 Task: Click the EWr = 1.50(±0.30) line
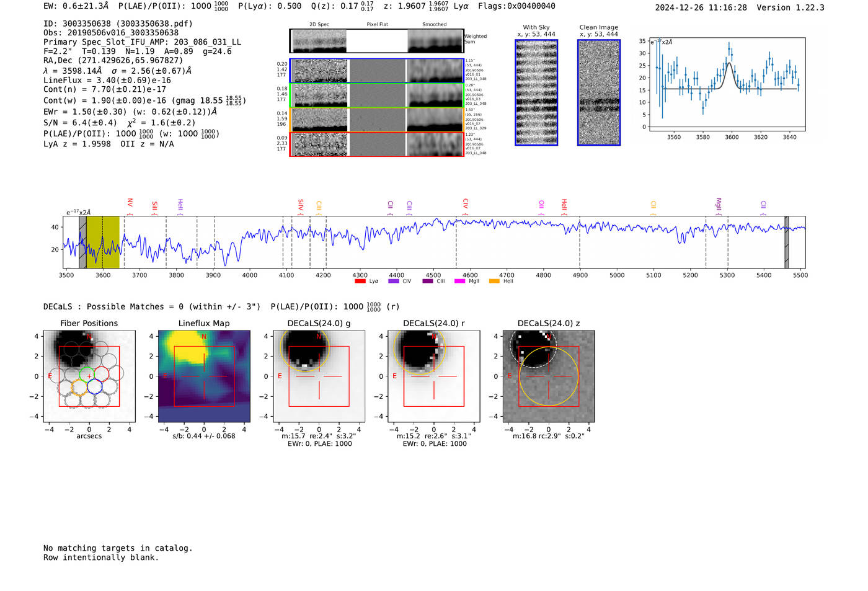coord(130,112)
